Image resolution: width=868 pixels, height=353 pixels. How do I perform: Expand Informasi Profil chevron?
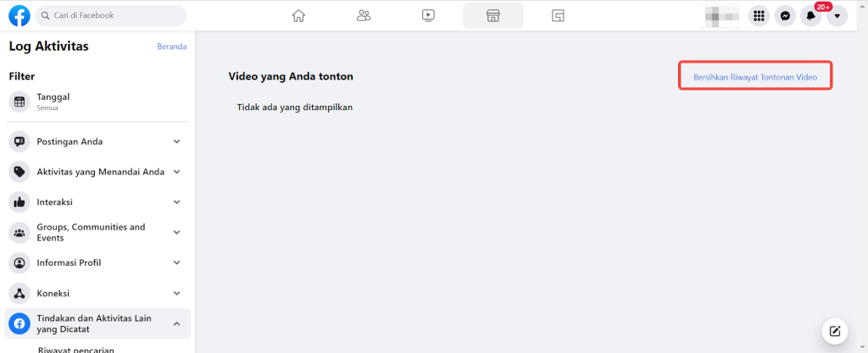[176, 263]
